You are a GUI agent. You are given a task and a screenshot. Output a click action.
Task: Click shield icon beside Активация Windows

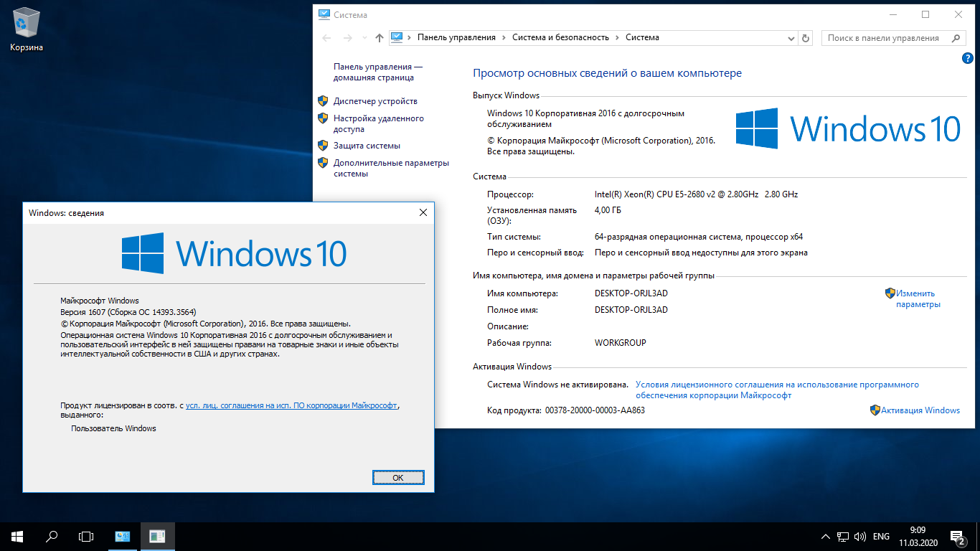875,410
